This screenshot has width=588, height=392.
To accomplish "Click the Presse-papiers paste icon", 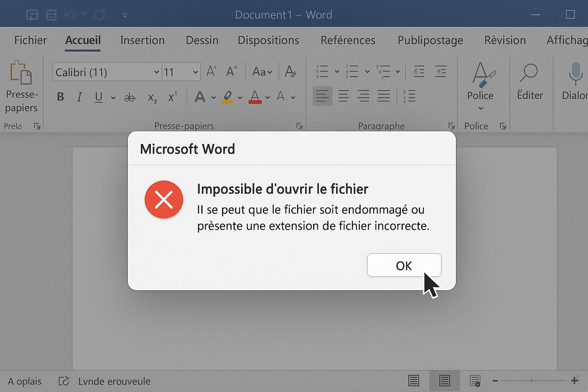I will click(21, 72).
